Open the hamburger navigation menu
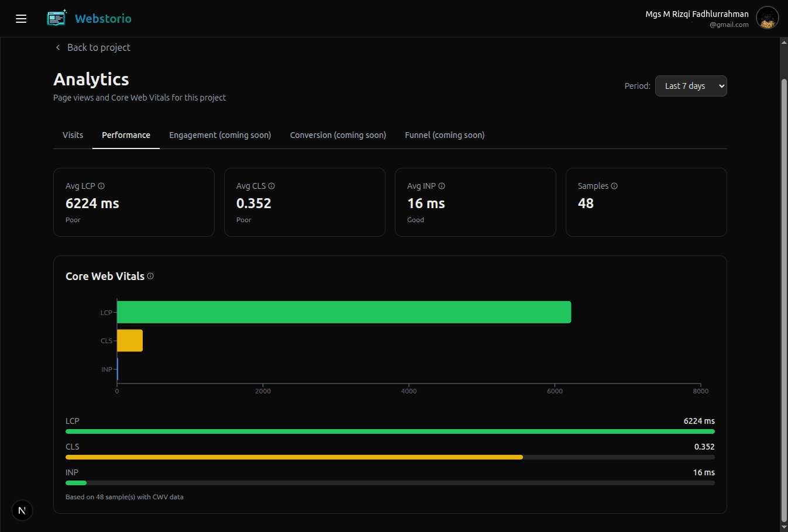The image size is (788, 532). pyautogui.click(x=21, y=19)
